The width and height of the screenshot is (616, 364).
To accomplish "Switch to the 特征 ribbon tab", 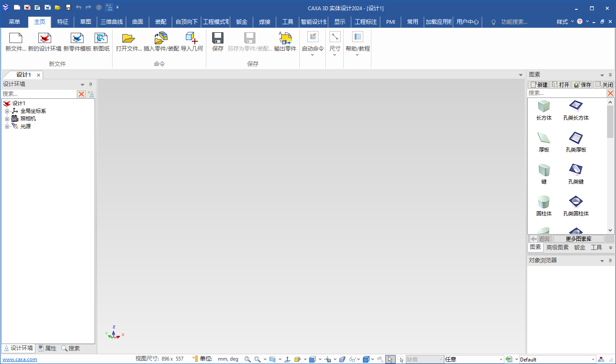I will click(63, 22).
